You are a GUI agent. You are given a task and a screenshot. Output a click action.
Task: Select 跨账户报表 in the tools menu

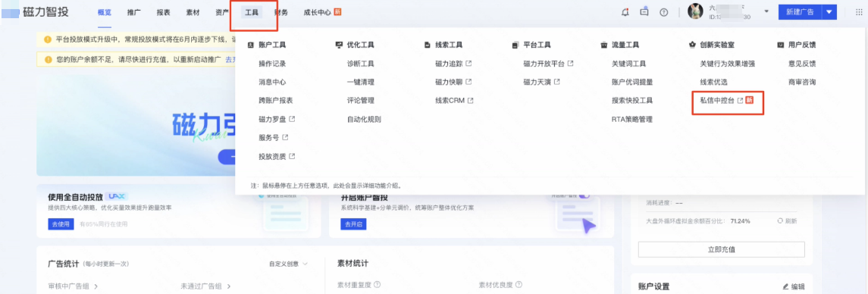pos(276,100)
